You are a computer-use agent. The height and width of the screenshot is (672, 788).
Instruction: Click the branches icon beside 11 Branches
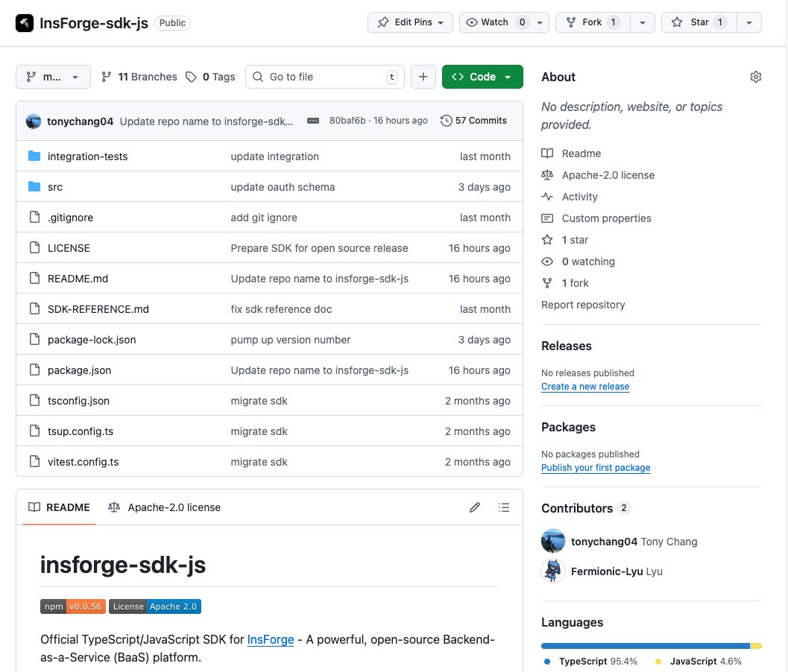(x=106, y=77)
